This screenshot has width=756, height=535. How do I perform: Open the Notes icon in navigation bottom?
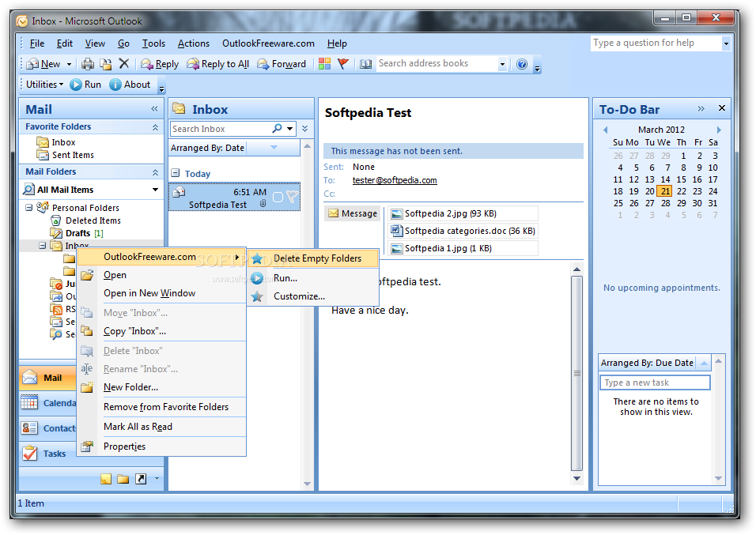point(106,479)
